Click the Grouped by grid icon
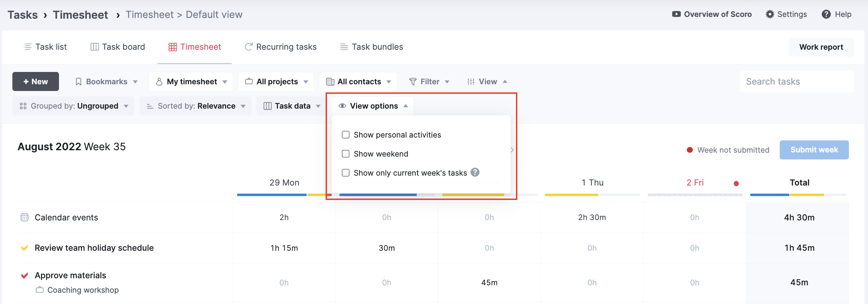868x304 pixels. pos(23,106)
